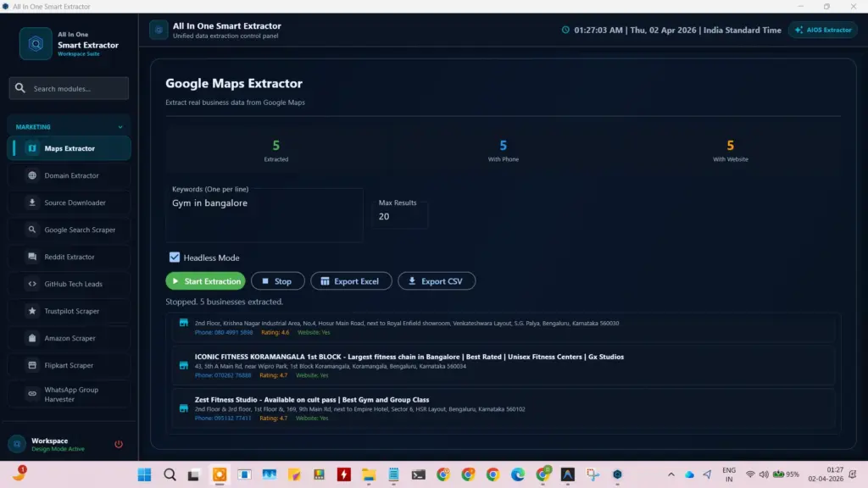
Task: Open the Terminal icon on the taskbar
Action: tap(419, 474)
